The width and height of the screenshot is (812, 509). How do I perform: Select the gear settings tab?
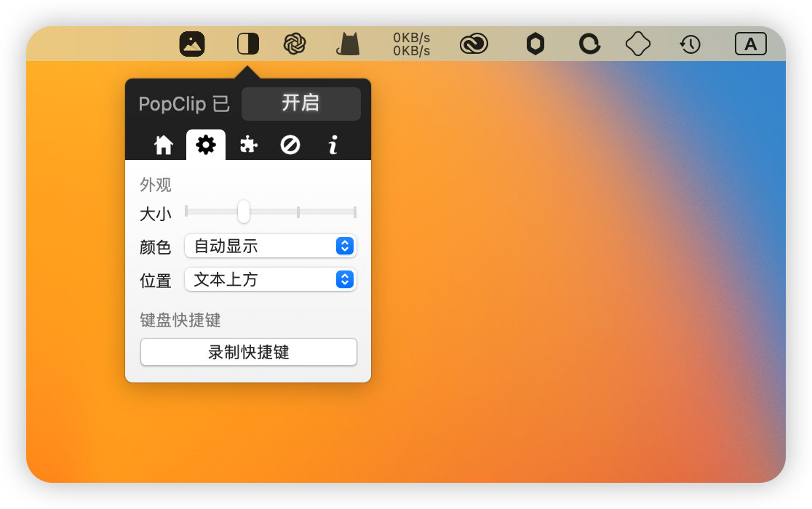206,145
